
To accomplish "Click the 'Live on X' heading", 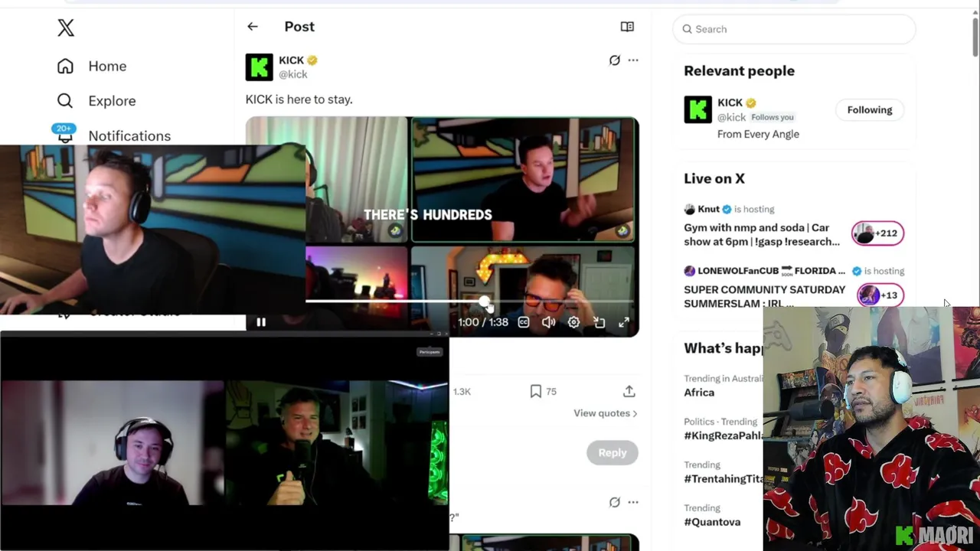I will pos(714,178).
